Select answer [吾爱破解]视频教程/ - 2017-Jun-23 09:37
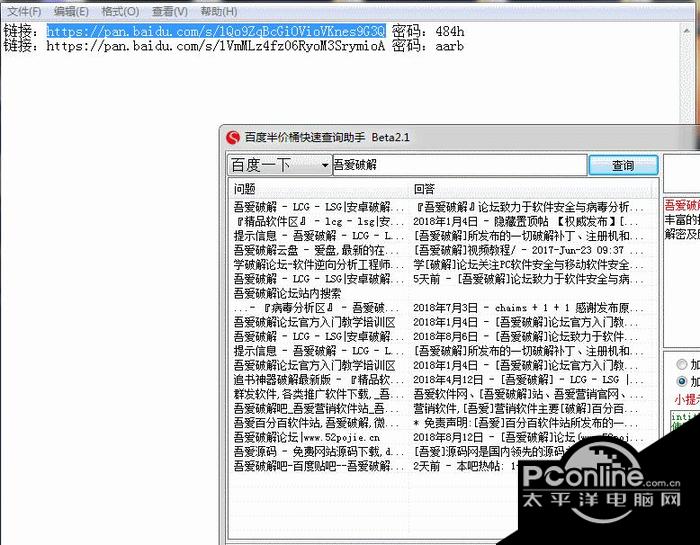The image size is (700, 545). 529,250
